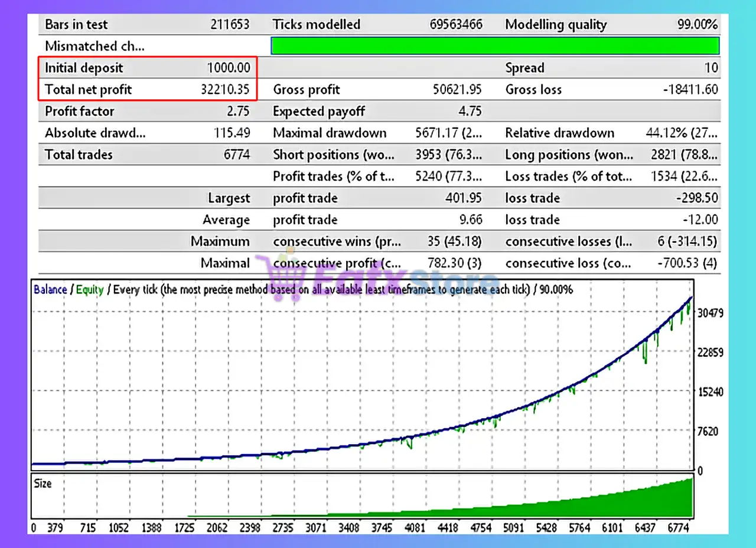Click the Largest profit trade value 401.95

463,198
